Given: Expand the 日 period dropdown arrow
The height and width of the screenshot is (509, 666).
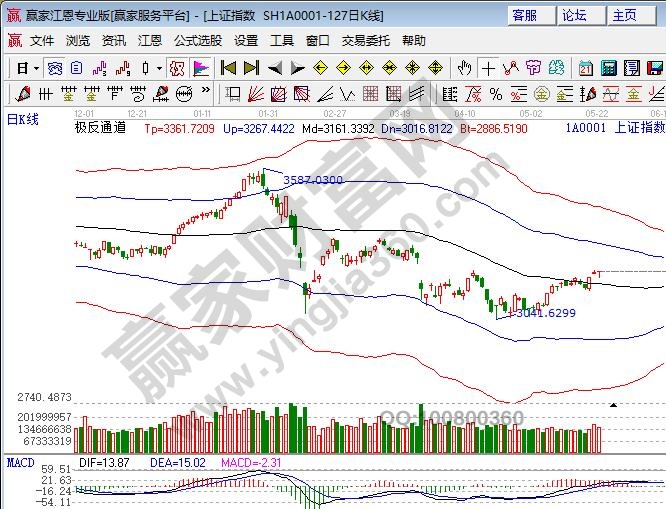Looking at the screenshot, I should tap(36, 68).
